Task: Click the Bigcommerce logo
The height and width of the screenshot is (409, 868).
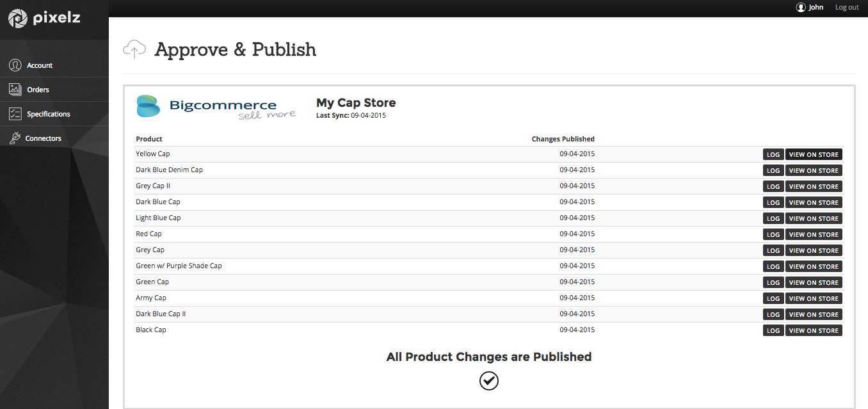Action: [216, 107]
